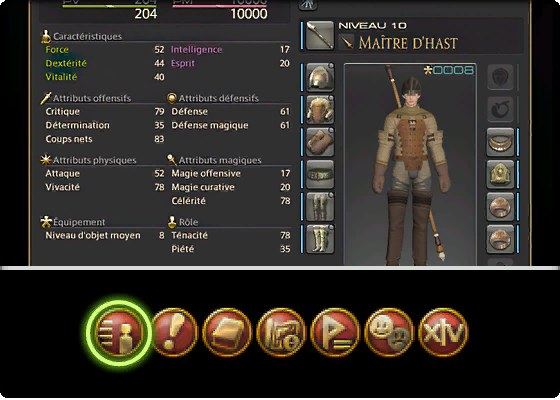Open the smiley faces Social menu icon
560x400 pixels.
[389, 332]
